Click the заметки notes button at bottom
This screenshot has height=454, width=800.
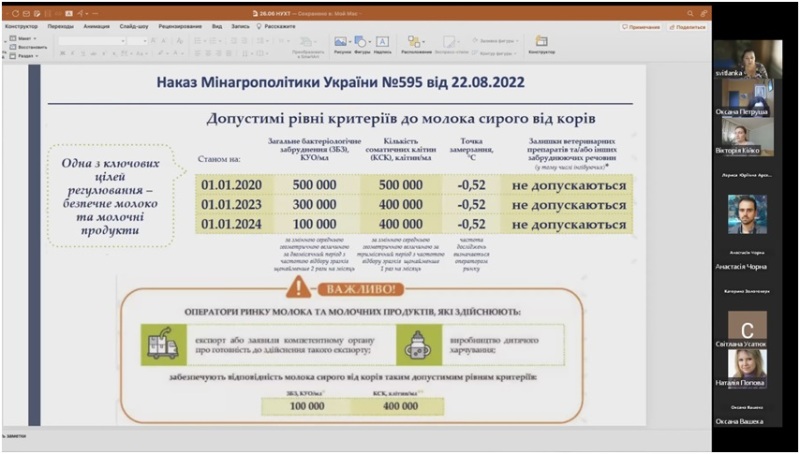[x=14, y=436]
